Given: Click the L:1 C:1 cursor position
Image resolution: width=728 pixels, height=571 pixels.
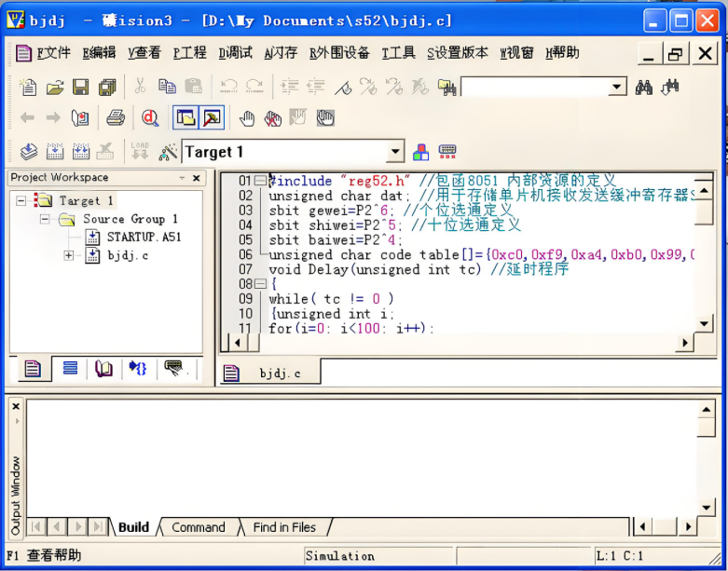Looking at the screenshot, I should pyautogui.click(x=619, y=556).
